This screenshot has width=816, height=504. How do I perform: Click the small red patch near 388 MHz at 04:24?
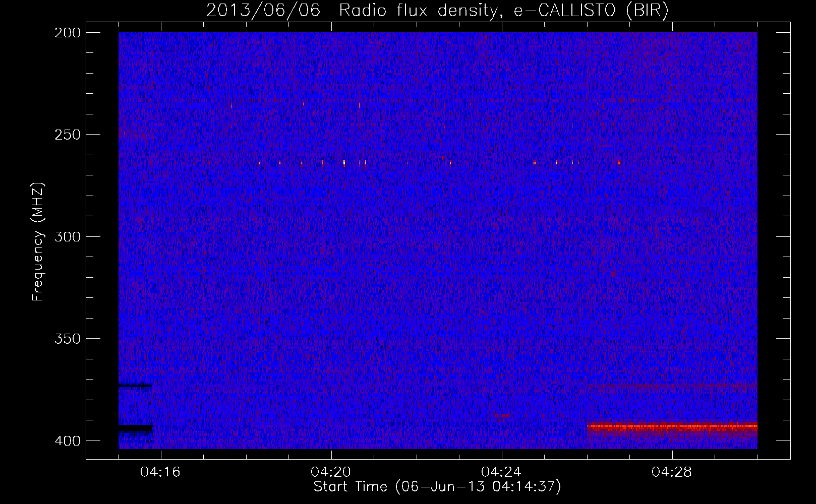[x=503, y=416]
